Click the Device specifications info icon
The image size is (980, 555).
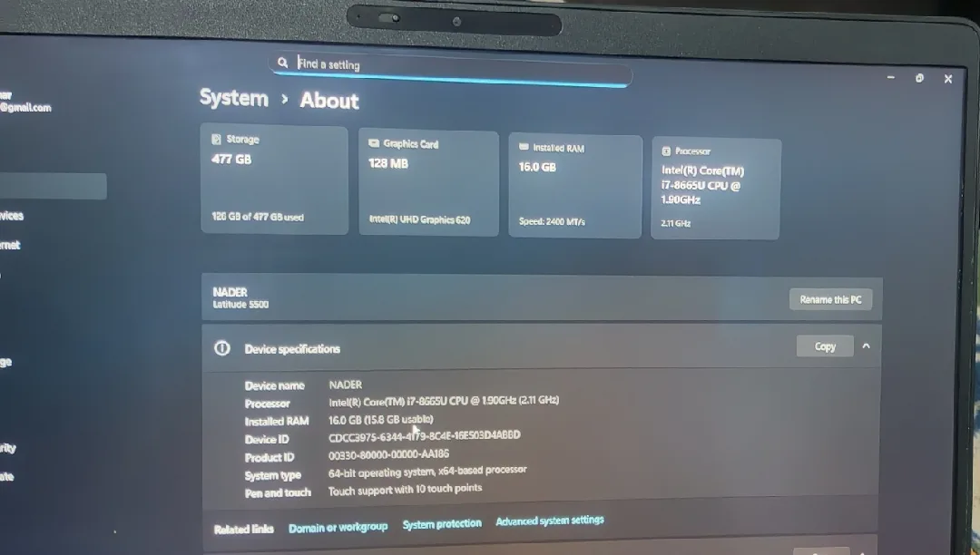coord(222,347)
